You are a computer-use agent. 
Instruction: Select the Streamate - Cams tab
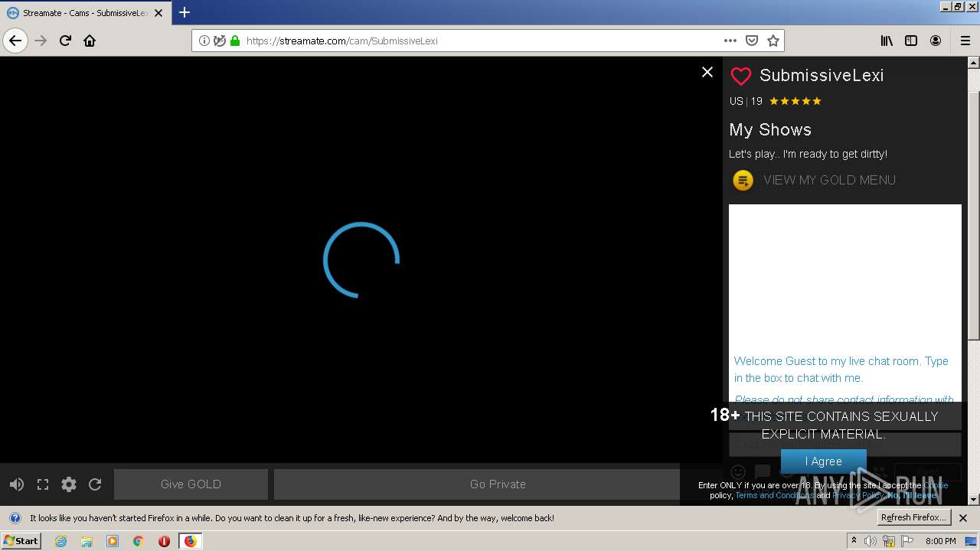point(84,13)
